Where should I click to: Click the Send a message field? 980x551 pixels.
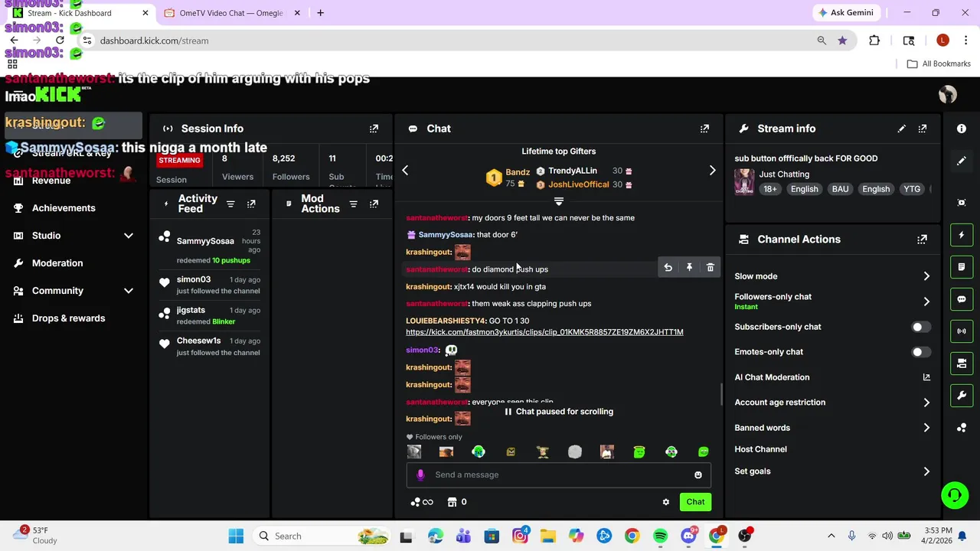click(559, 475)
